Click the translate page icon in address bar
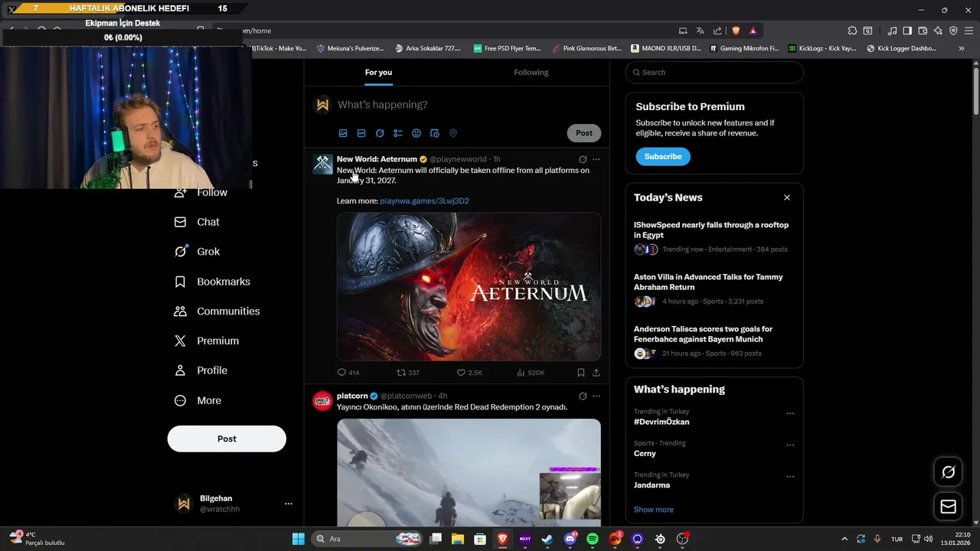The width and height of the screenshot is (980, 551). tap(700, 31)
